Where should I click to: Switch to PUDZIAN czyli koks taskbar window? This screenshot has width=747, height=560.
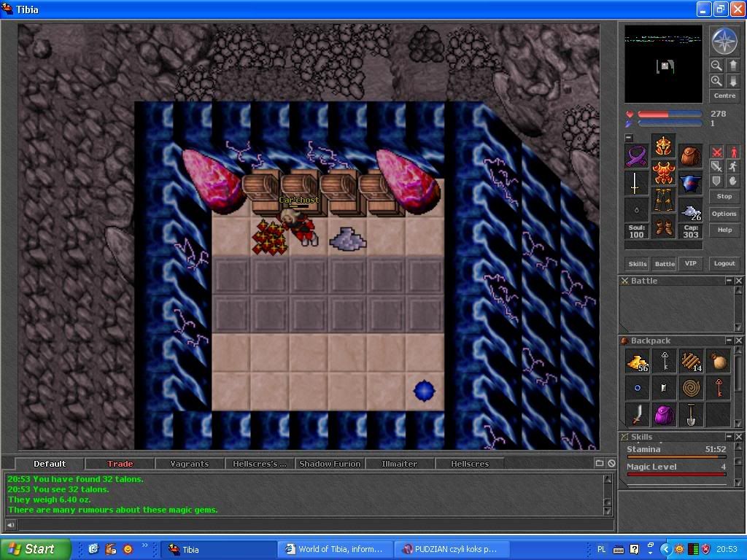[x=452, y=549]
